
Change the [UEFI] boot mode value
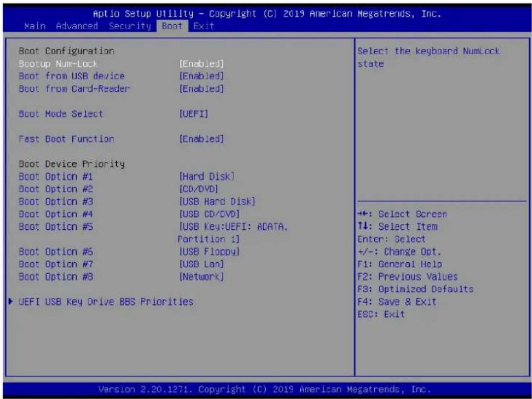point(194,113)
